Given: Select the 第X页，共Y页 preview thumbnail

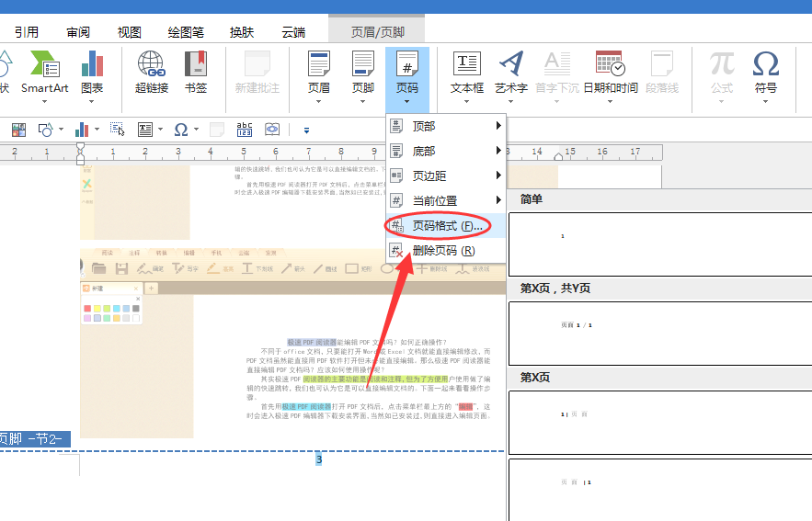Looking at the screenshot, I should click(x=660, y=334).
